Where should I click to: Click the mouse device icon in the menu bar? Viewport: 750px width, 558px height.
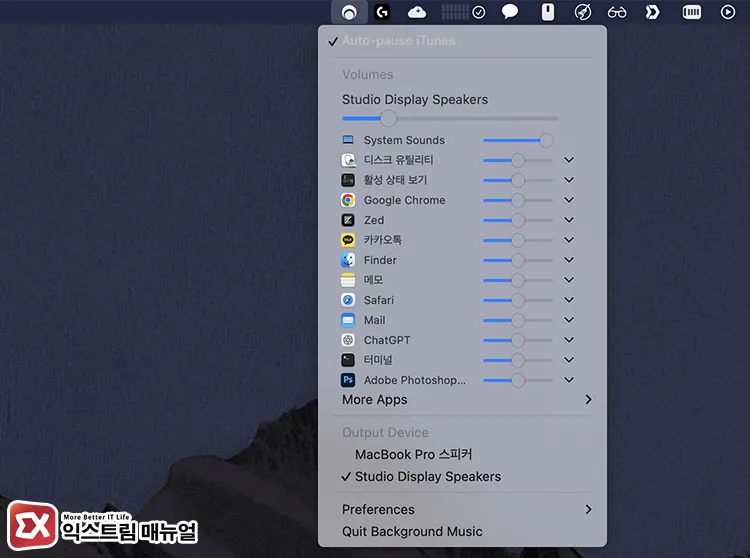(x=548, y=12)
